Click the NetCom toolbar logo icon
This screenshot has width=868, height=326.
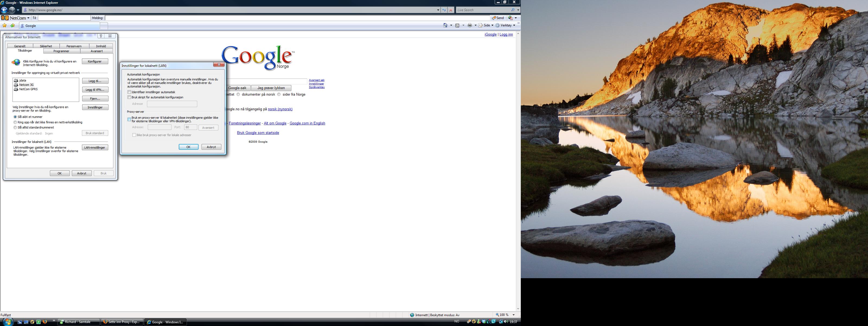pos(5,18)
